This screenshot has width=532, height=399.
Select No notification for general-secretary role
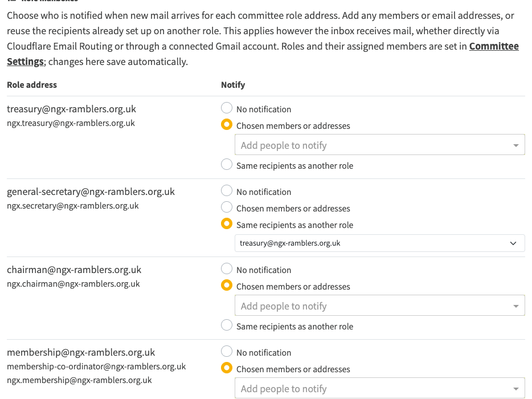pos(227,191)
